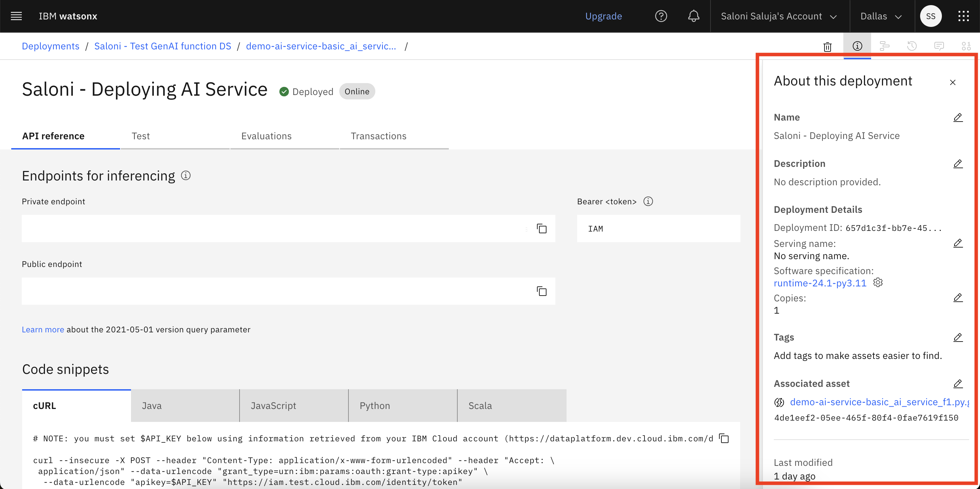Image resolution: width=980 pixels, height=489 pixels.
Task: Click 'Add tags to make assets easier to find.'
Action: click(x=858, y=356)
